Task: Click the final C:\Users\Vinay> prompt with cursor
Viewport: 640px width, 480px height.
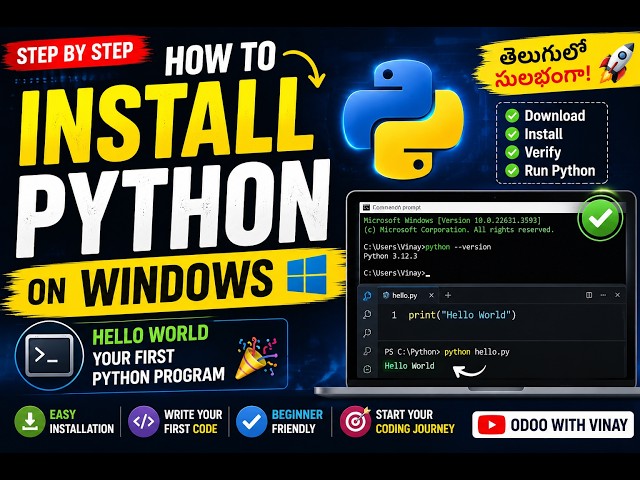Action: click(x=397, y=273)
